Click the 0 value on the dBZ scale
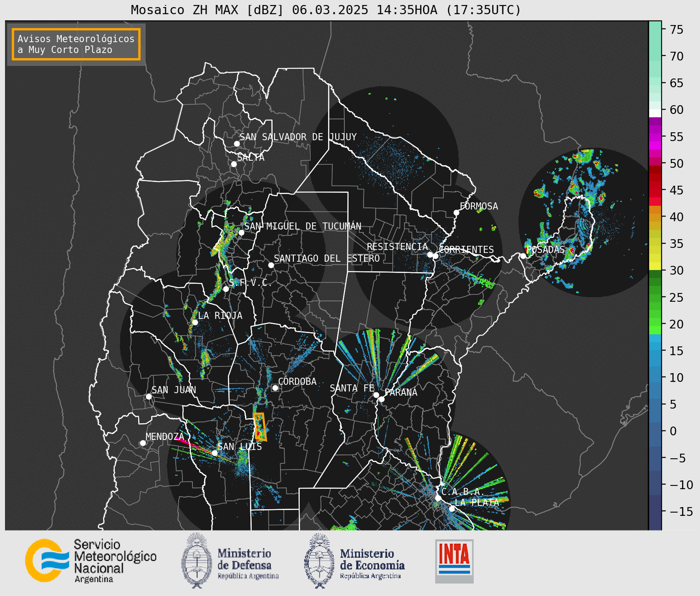Screen dimensions: 700x596 [x=673, y=431]
